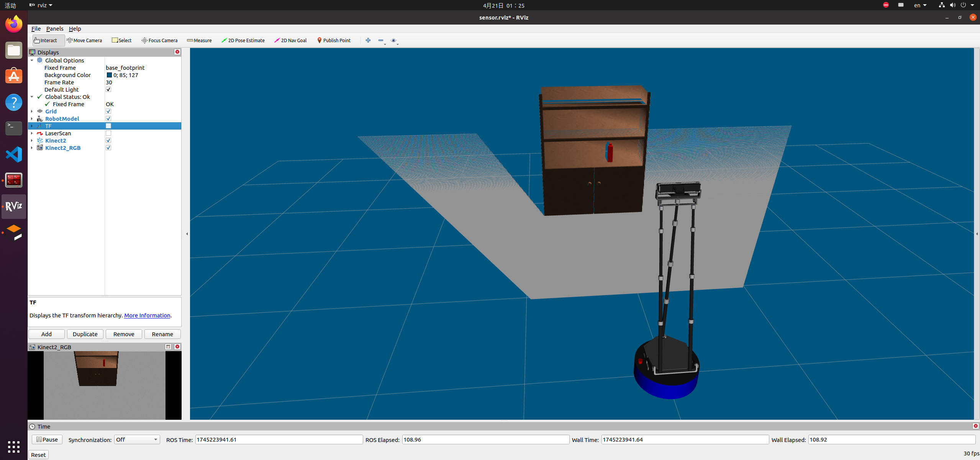The width and height of the screenshot is (980, 460).
Task: Pick the 2D Pose Estimate tool
Action: [243, 40]
